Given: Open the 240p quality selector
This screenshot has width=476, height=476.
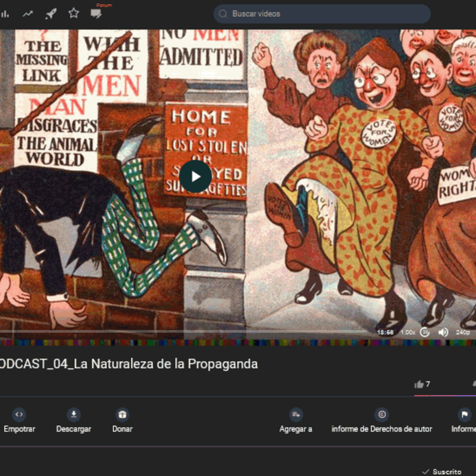Looking at the screenshot, I should (463, 332).
